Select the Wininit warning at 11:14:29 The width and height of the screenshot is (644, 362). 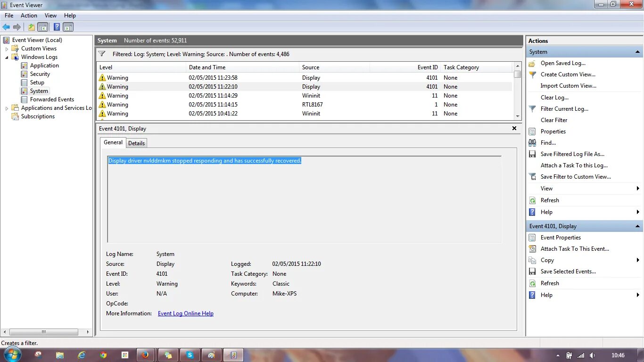pyautogui.click(x=304, y=96)
